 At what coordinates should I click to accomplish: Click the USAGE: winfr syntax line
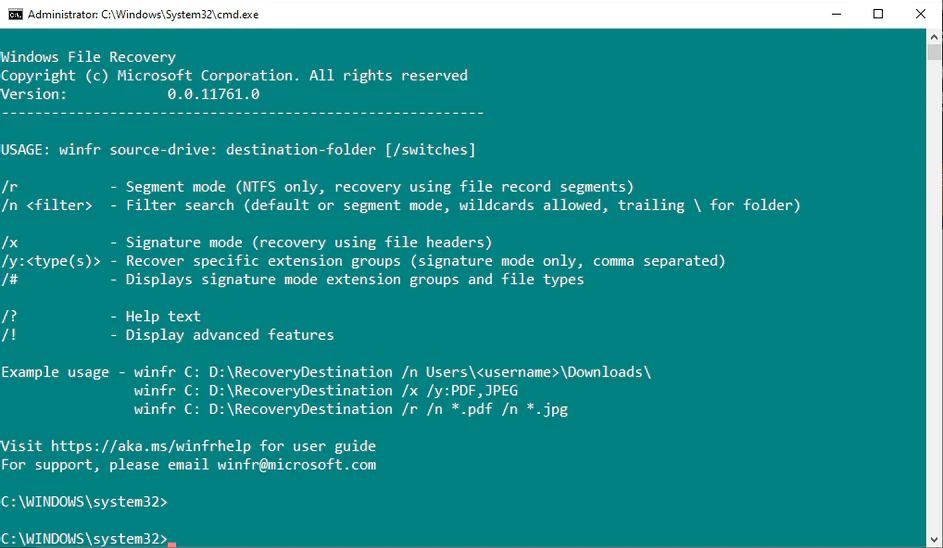[x=238, y=150]
